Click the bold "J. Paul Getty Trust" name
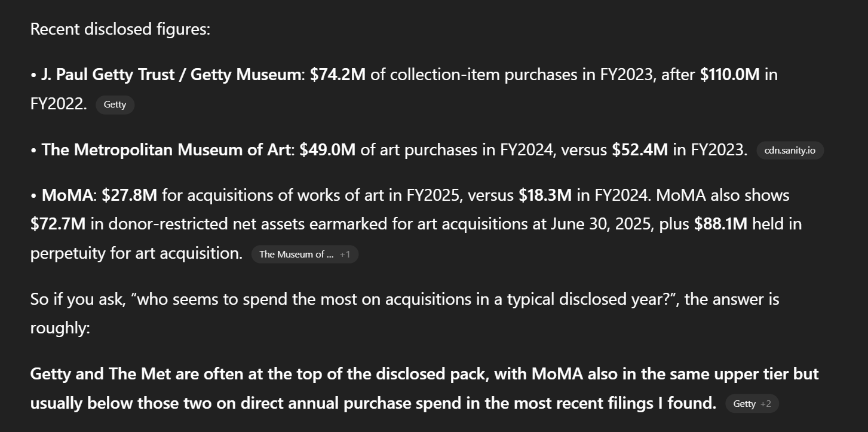This screenshot has width=868, height=432. pyautogui.click(x=108, y=75)
